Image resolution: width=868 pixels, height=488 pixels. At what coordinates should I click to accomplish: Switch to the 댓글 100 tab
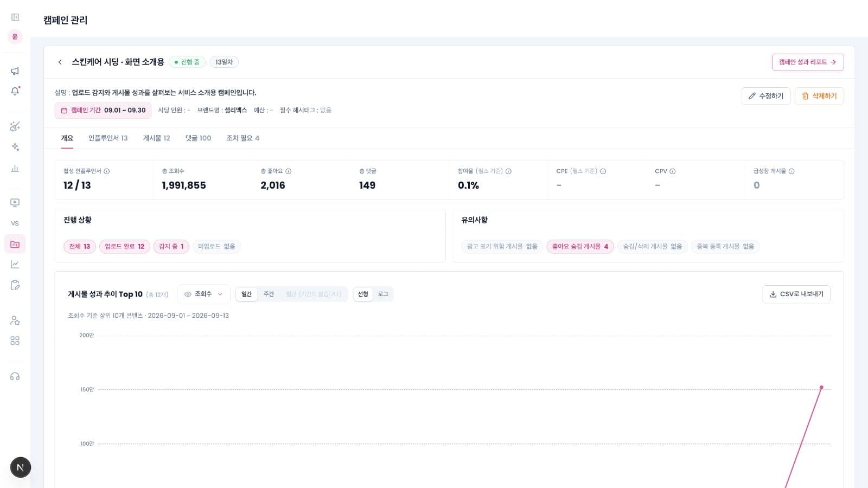click(199, 138)
